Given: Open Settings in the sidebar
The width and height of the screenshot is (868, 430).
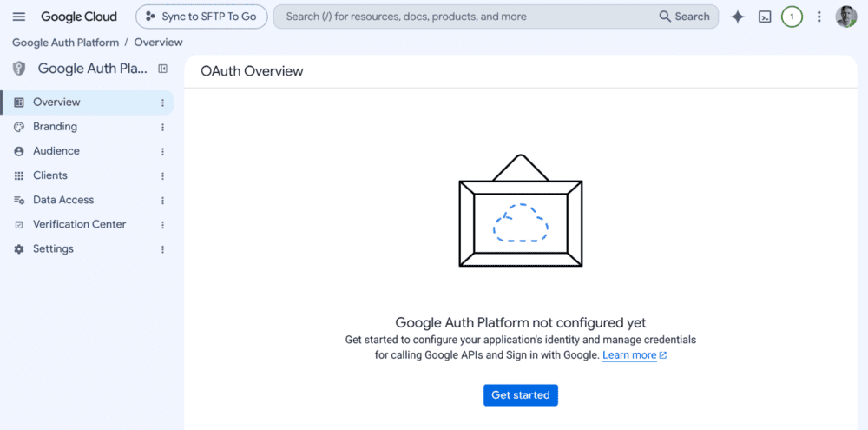Looking at the screenshot, I should (x=87, y=248).
